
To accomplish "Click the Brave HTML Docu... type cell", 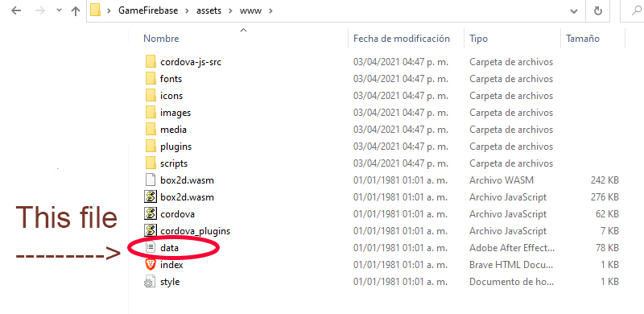I will [512, 265].
